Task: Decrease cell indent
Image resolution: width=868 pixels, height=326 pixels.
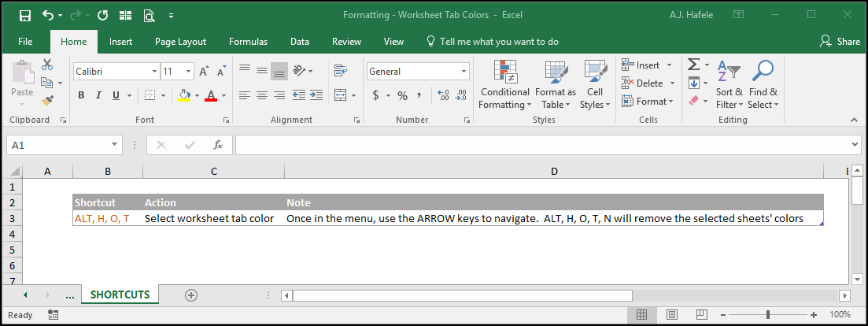Action: click(x=299, y=95)
